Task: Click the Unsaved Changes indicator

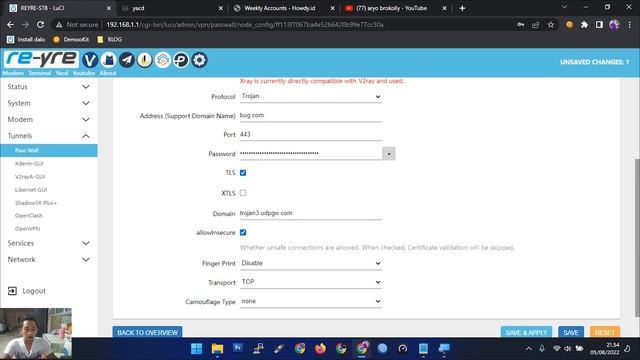Action: point(594,62)
